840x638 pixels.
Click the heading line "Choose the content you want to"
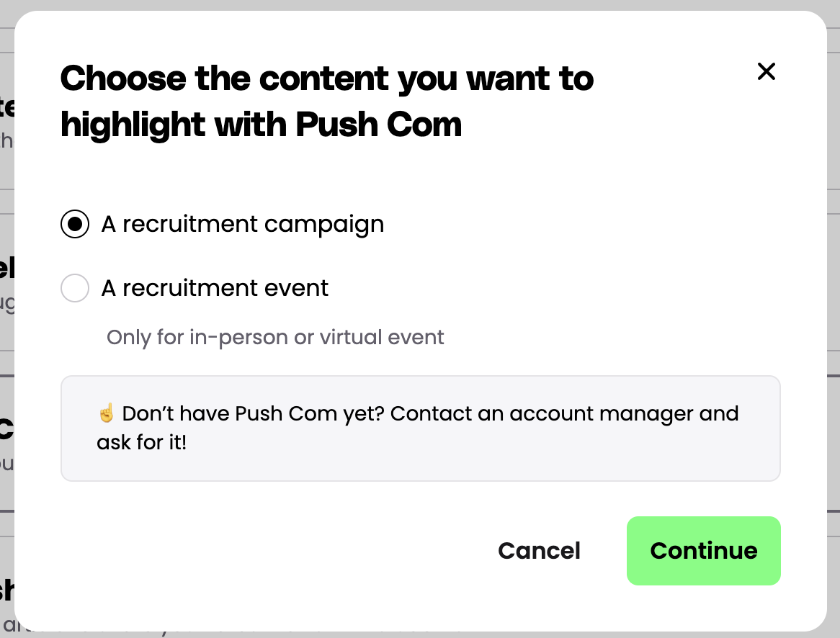point(327,78)
